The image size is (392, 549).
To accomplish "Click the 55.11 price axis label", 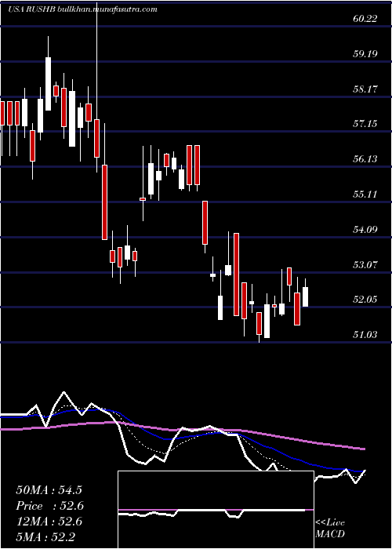I will pyautogui.click(x=365, y=194).
